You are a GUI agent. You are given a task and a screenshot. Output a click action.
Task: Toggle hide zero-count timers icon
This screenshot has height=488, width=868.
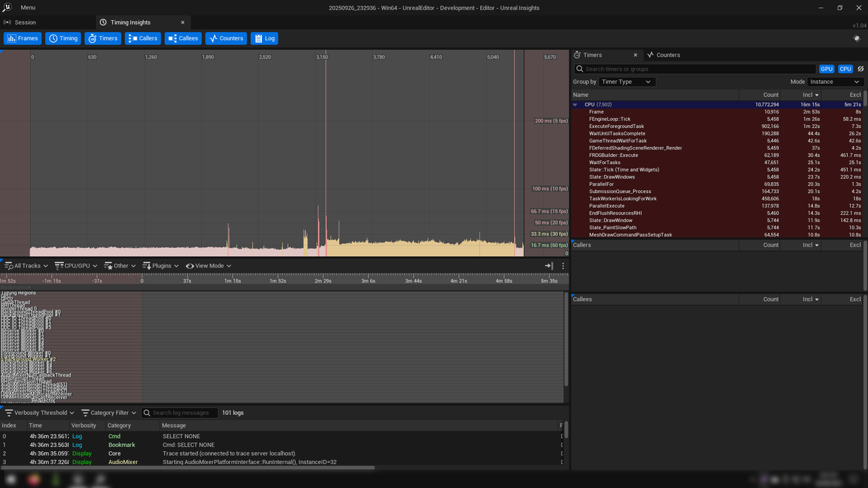tap(860, 69)
